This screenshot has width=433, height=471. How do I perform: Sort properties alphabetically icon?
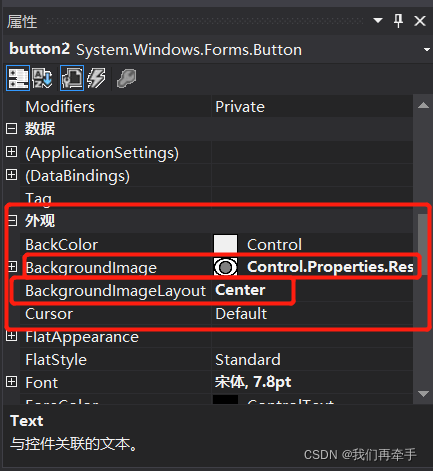click(42, 78)
